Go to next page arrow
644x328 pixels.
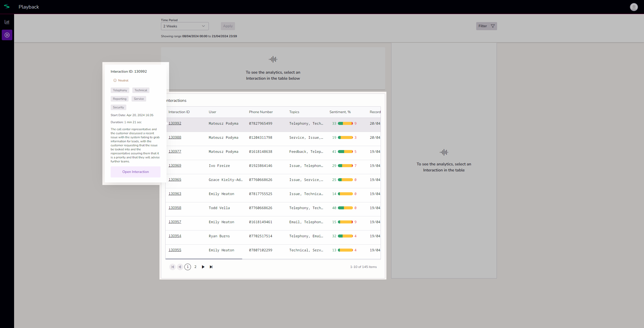(x=203, y=267)
